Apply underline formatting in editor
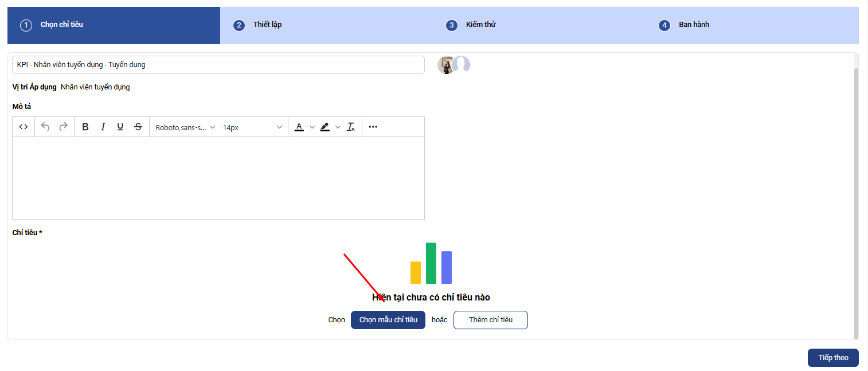 (x=120, y=127)
